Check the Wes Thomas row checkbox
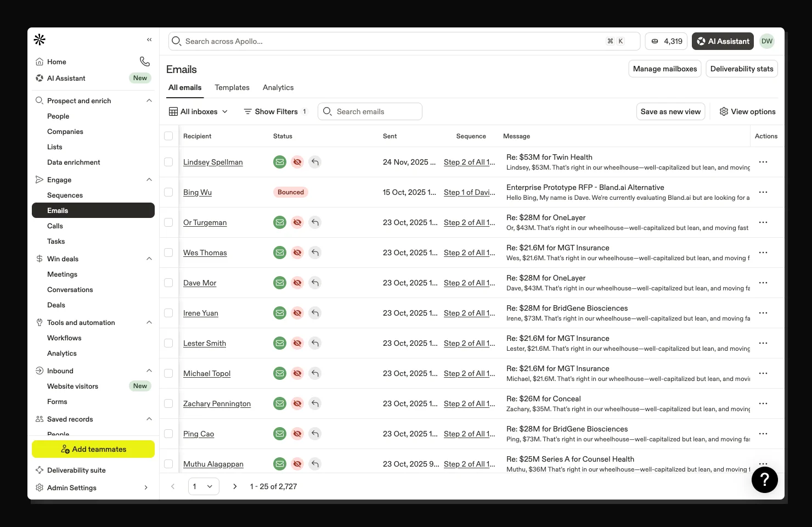812x527 pixels. [x=168, y=253]
